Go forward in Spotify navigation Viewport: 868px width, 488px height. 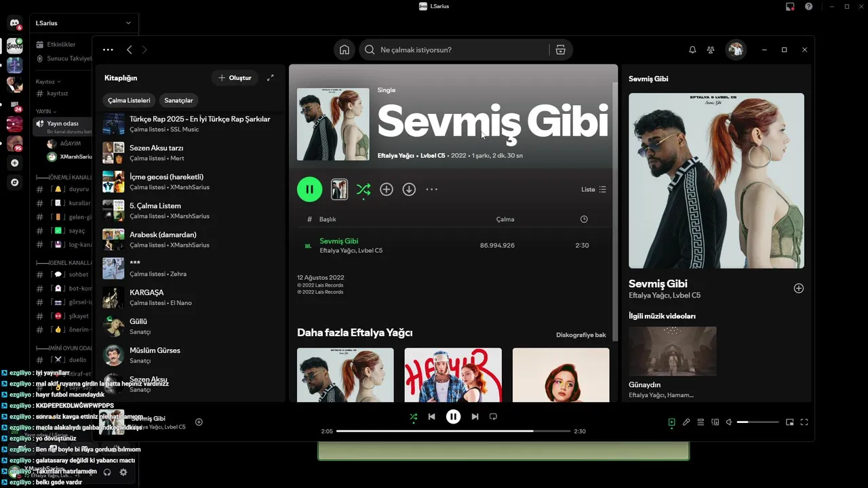coord(144,49)
